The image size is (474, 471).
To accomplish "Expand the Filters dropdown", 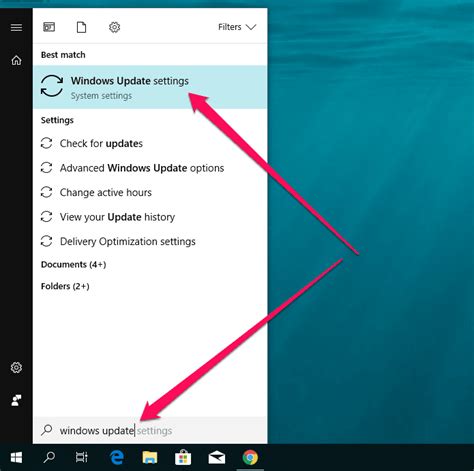I will 237,27.
